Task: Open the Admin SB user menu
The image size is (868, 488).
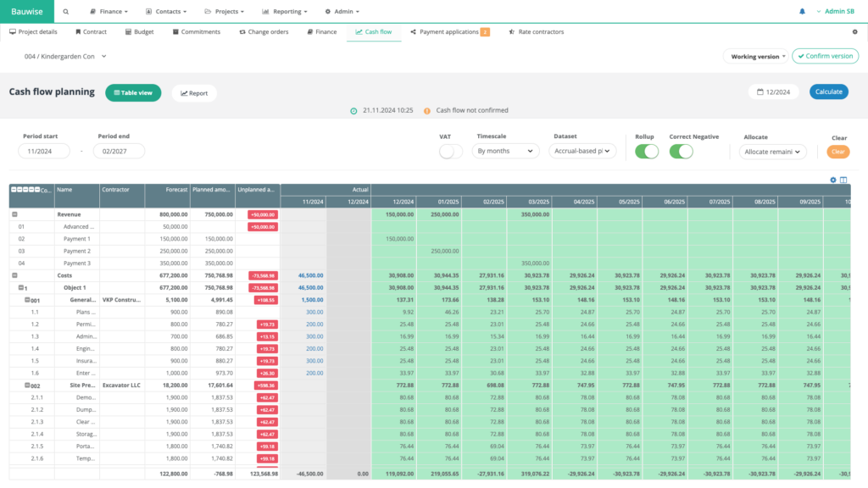Action: click(x=835, y=12)
